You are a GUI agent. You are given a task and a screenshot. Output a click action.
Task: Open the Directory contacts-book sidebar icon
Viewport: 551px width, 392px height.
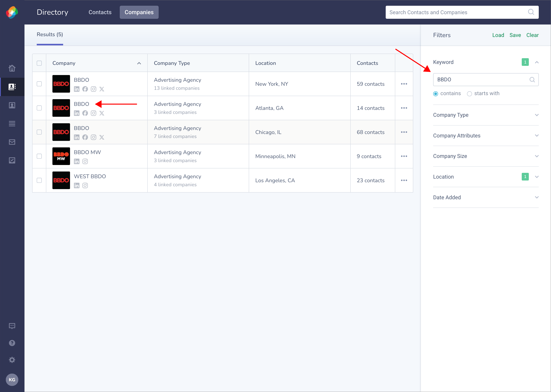12,87
